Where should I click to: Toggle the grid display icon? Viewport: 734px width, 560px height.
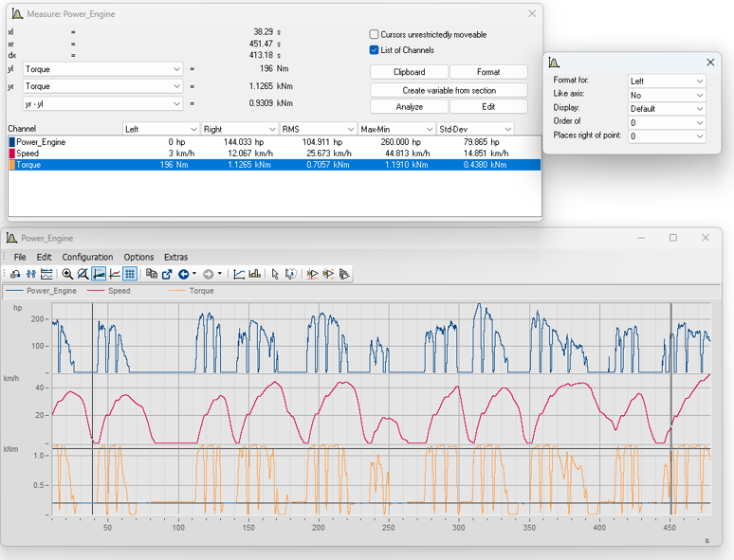(x=130, y=274)
